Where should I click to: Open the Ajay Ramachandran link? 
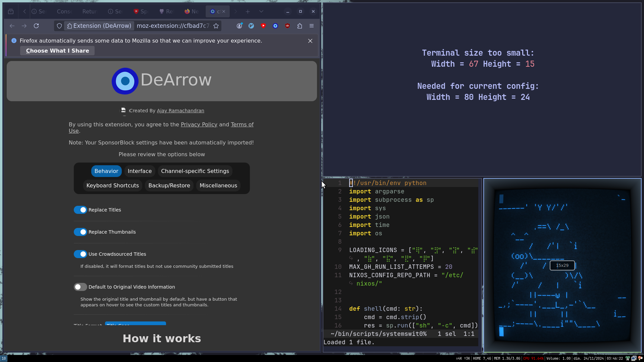pyautogui.click(x=180, y=111)
